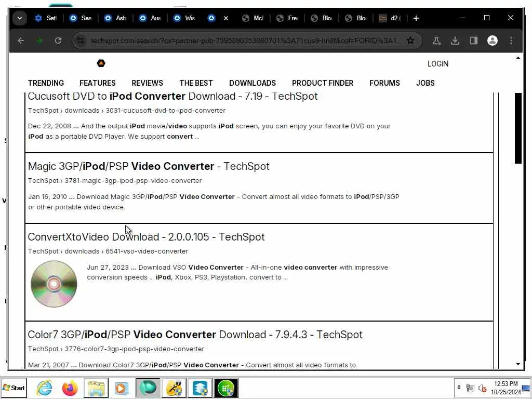Open Windows Explorer folder in taskbar
This screenshot has width=532, height=399.
click(96, 388)
